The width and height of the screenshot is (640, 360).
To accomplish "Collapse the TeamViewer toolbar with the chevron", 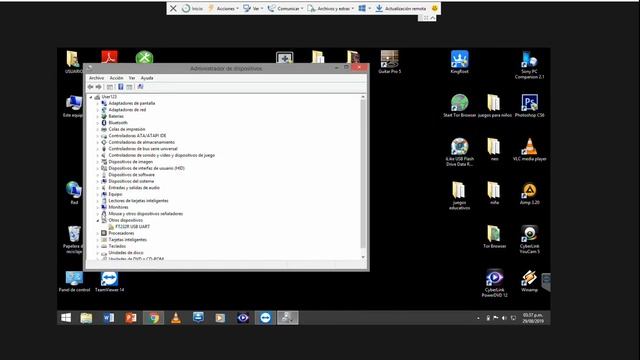I will [433, 18].
